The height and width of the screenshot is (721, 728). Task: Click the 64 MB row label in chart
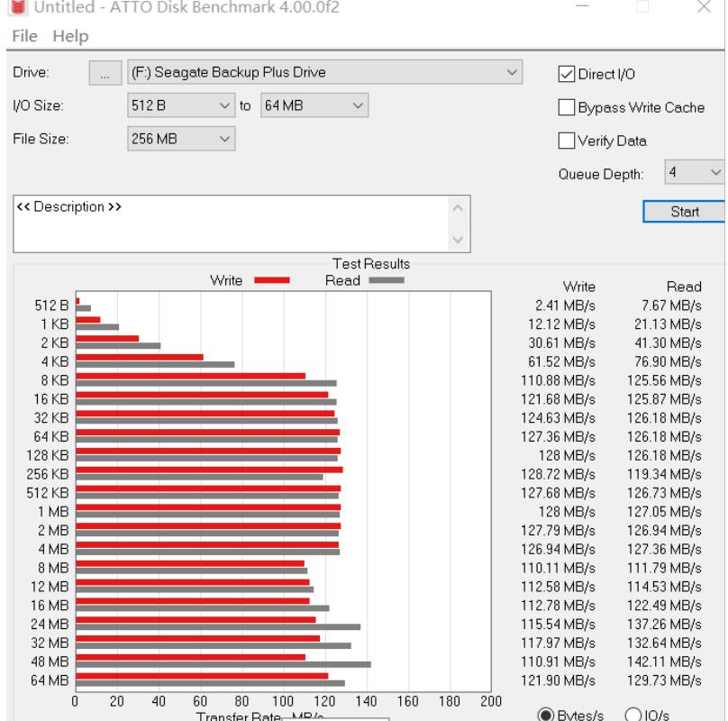click(x=50, y=680)
